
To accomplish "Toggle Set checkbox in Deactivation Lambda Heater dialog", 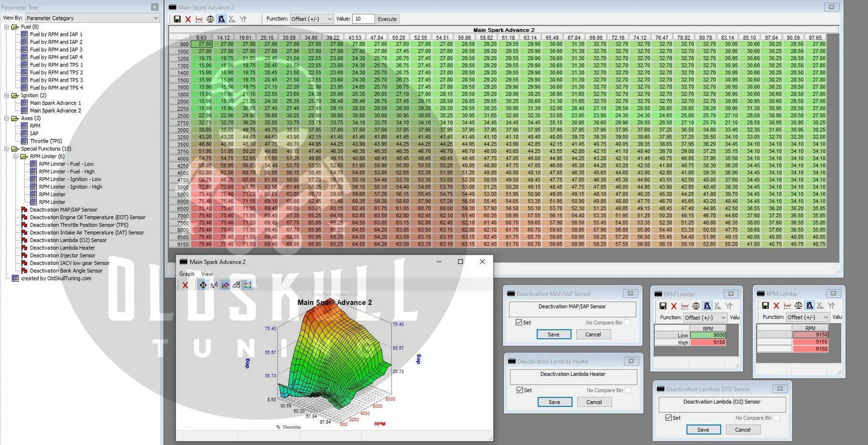I will 520,390.
